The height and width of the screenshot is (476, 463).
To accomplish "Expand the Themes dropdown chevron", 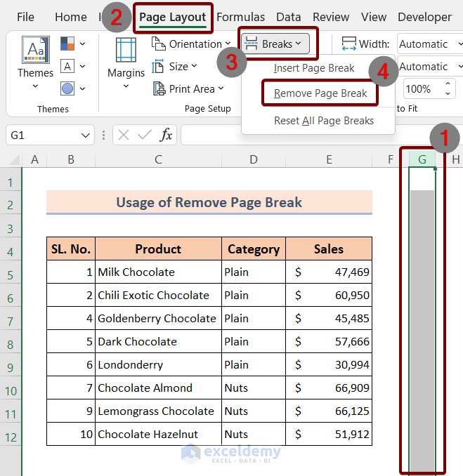I will pos(36,86).
